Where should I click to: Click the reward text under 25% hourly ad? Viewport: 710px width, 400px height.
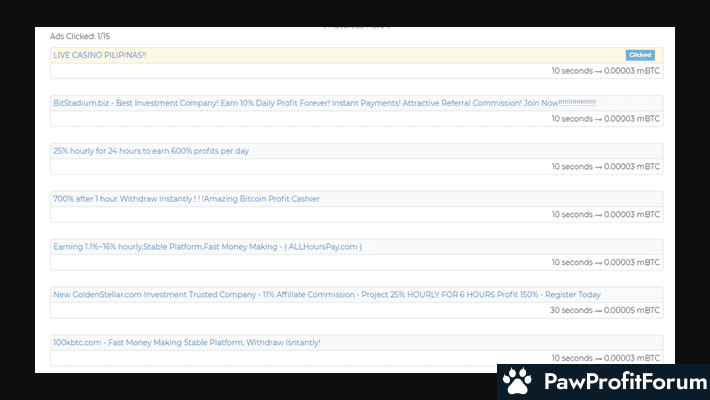click(606, 167)
